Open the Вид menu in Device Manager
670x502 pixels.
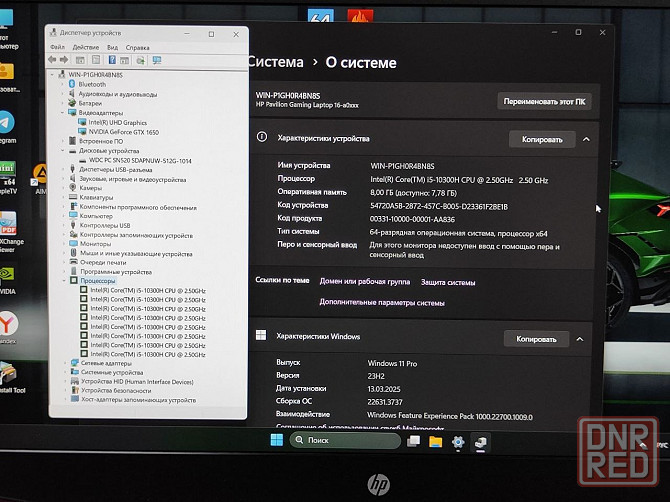pyautogui.click(x=112, y=47)
